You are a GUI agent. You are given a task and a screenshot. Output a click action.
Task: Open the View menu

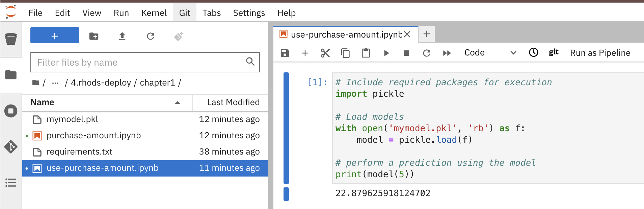[x=92, y=13]
